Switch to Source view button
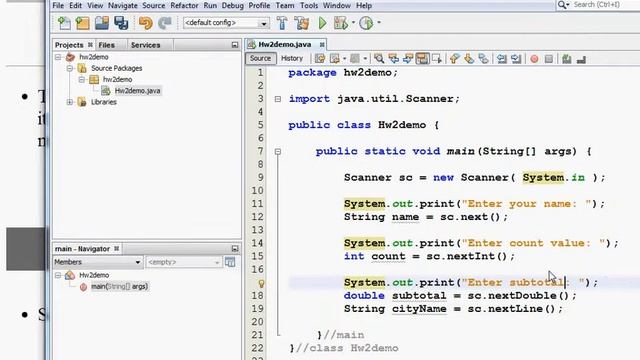This screenshot has width=640, height=360. (x=260, y=58)
